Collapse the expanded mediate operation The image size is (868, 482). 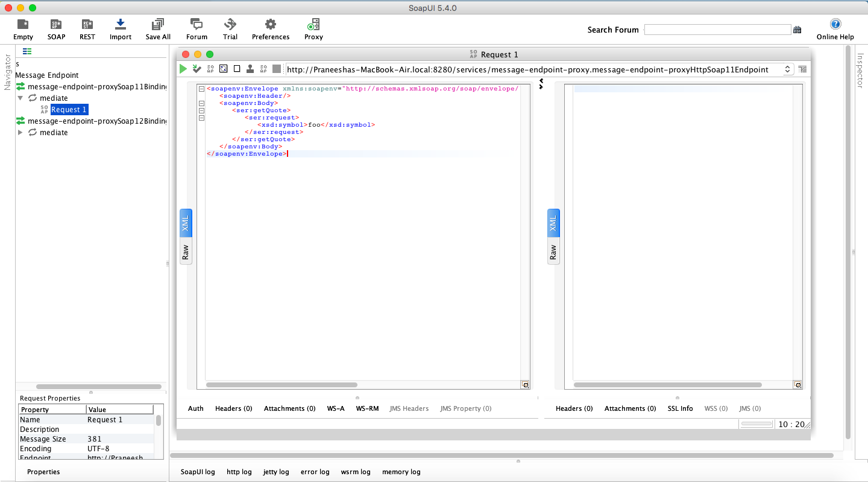click(x=21, y=98)
